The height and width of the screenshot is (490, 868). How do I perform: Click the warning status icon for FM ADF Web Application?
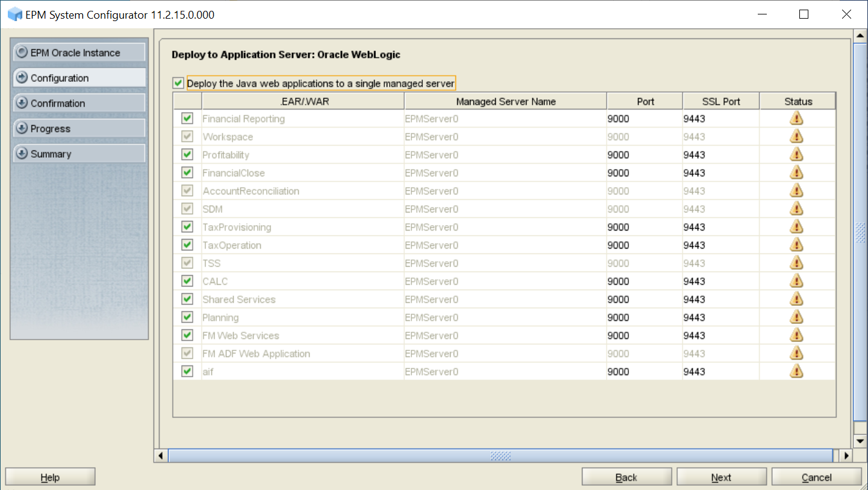pyautogui.click(x=796, y=353)
